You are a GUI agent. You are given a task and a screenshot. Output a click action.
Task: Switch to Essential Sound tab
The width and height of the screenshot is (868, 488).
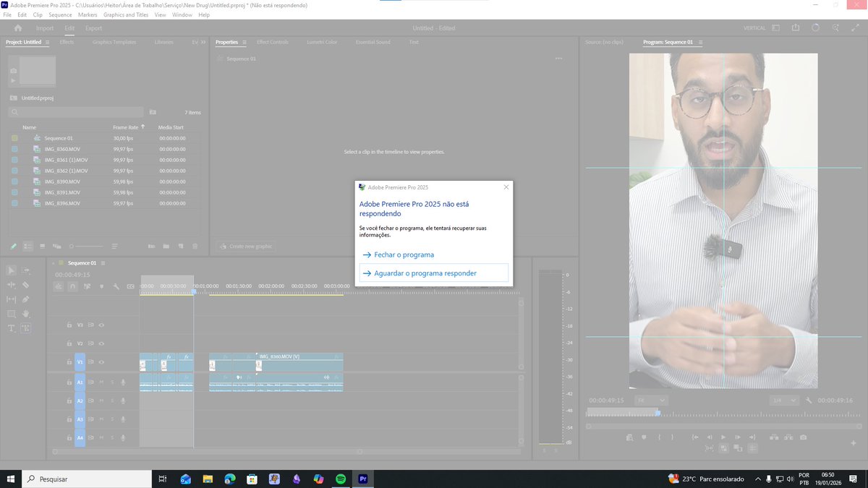pos(373,42)
